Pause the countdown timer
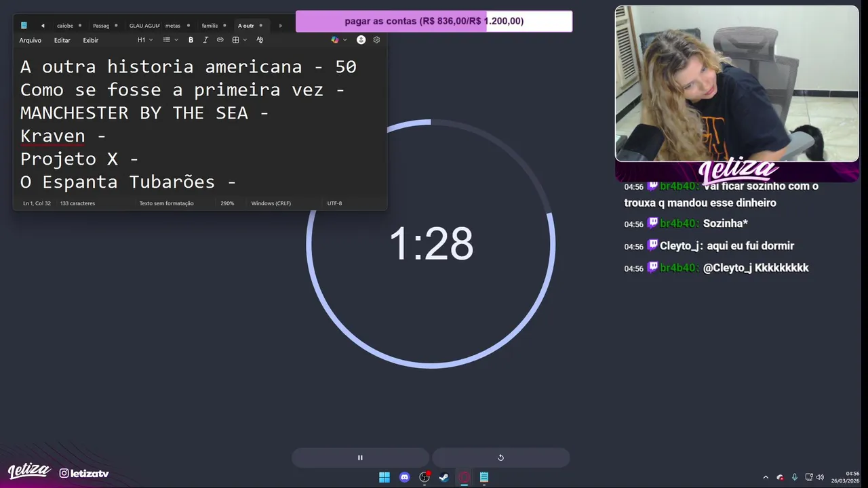 click(360, 457)
